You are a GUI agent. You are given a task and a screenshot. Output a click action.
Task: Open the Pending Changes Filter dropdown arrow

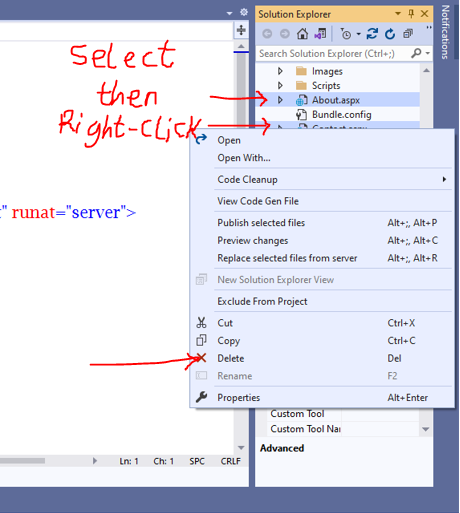358,34
